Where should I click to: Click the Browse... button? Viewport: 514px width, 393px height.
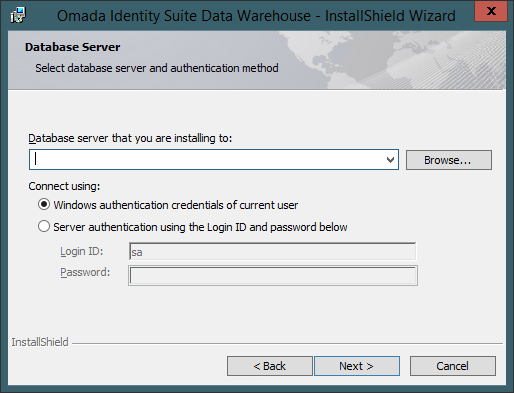(449, 160)
